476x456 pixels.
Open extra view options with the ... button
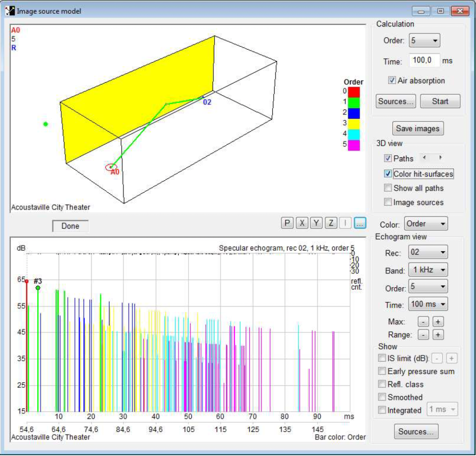[360, 222]
